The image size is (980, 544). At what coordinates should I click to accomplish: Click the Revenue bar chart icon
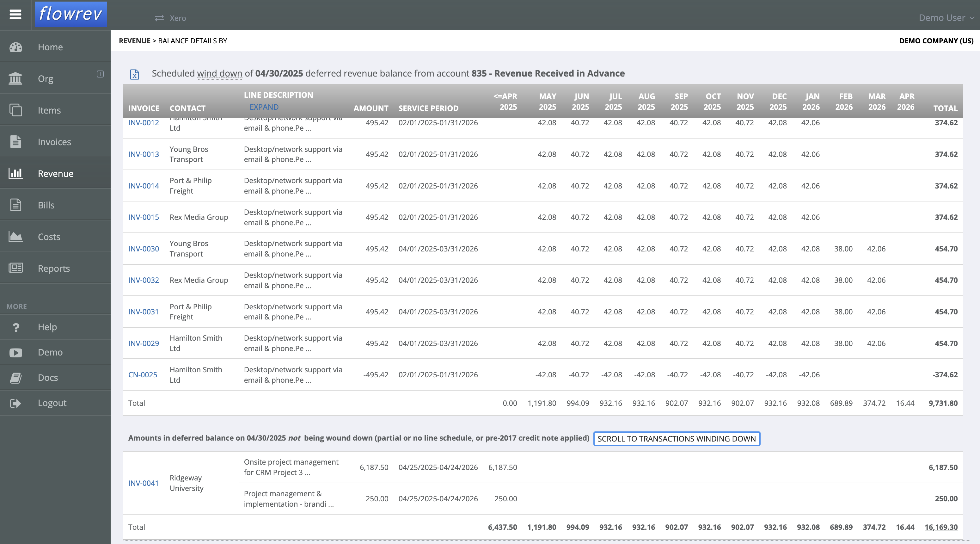point(15,173)
